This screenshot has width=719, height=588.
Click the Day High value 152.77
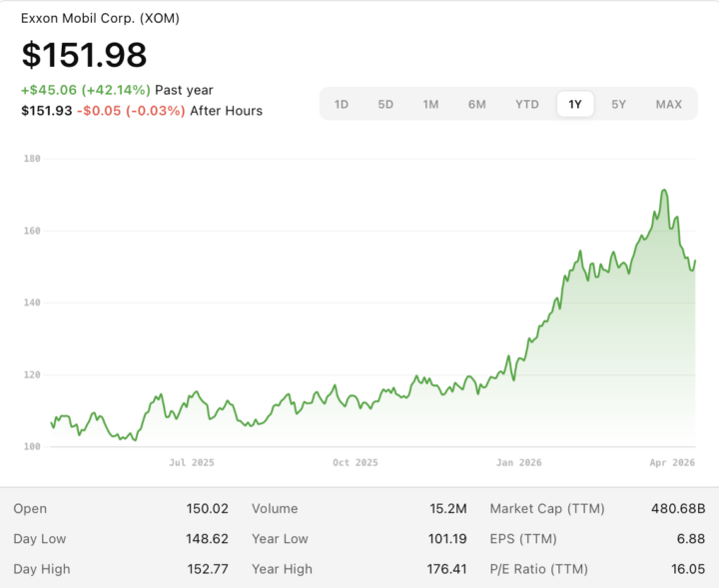(208, 569)
